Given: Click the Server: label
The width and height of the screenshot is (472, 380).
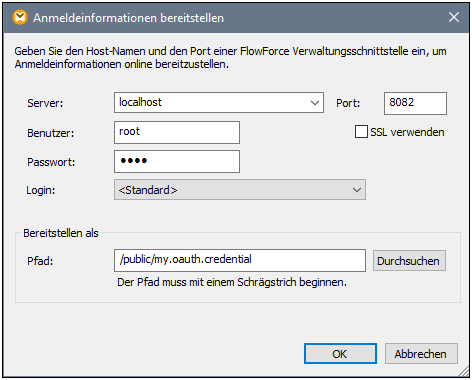Looking at the screenshot, I should point(45,103).
